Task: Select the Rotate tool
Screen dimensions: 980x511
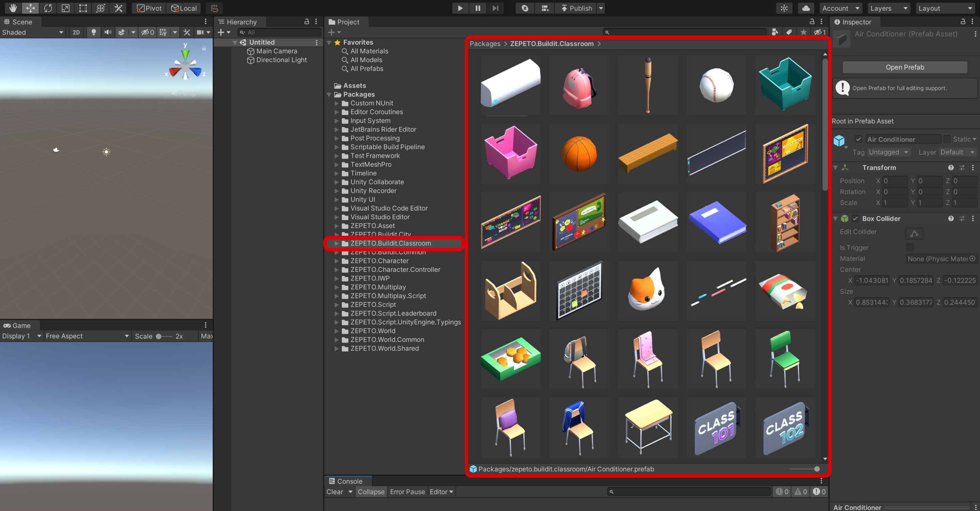Action: [x=48, y=8]
